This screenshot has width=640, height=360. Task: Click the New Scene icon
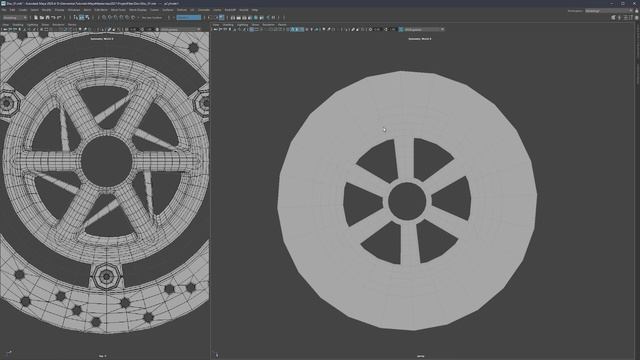coord(36,18)
